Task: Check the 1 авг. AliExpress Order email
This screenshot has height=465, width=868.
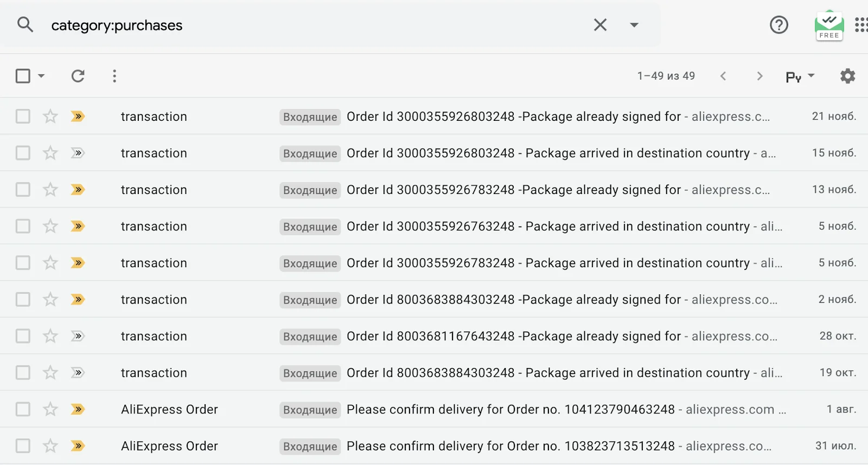Action: [23, 409]
